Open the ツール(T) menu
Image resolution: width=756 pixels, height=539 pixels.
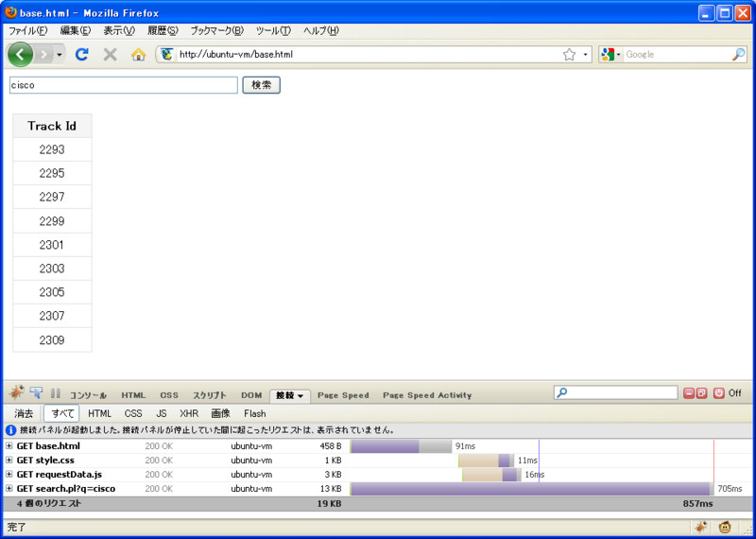tap(273, 31)
